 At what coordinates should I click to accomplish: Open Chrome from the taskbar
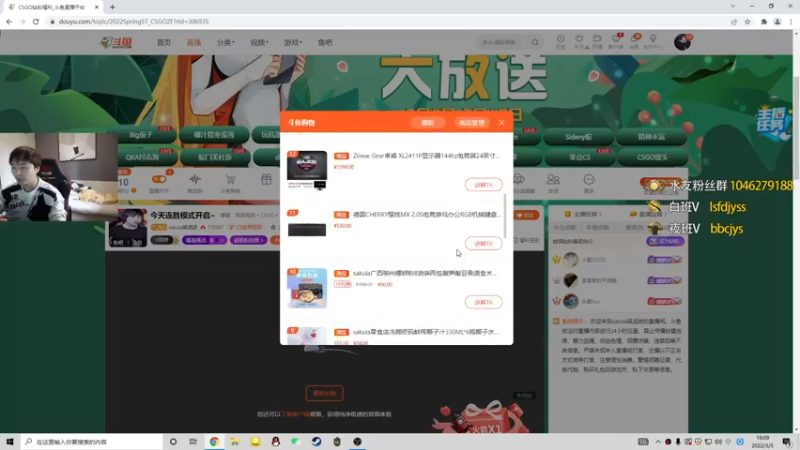pos(214,441)
